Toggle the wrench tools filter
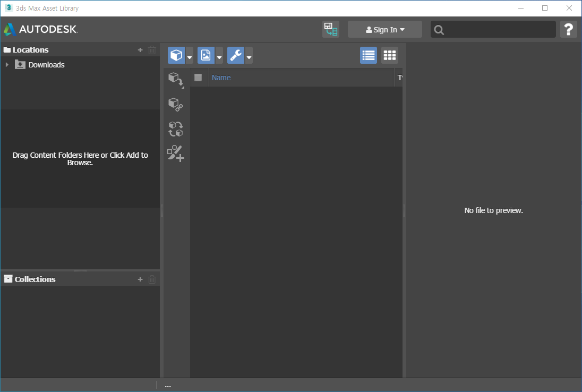This screenshot has width=582, height=392. pyautogui.click(x=236, y=55)
